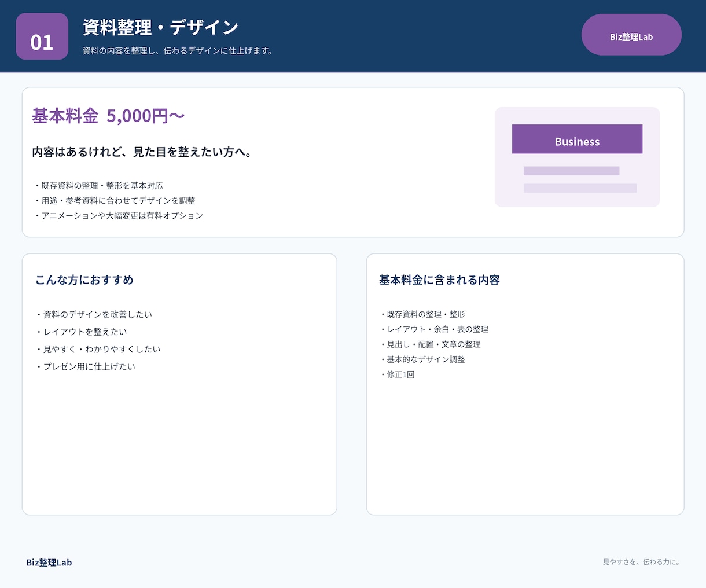Click the heading こんな方におすすめ
Viewport: 706px width, 588px height.
(84, 280)
